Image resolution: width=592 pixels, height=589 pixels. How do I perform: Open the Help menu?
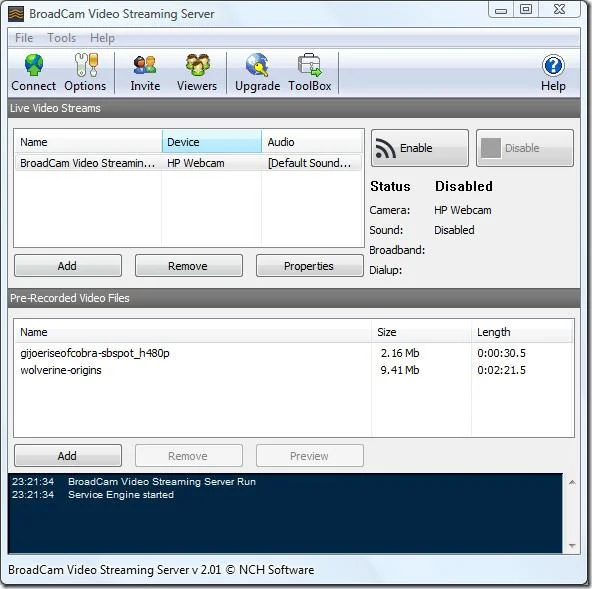click(x=102, y=38)
